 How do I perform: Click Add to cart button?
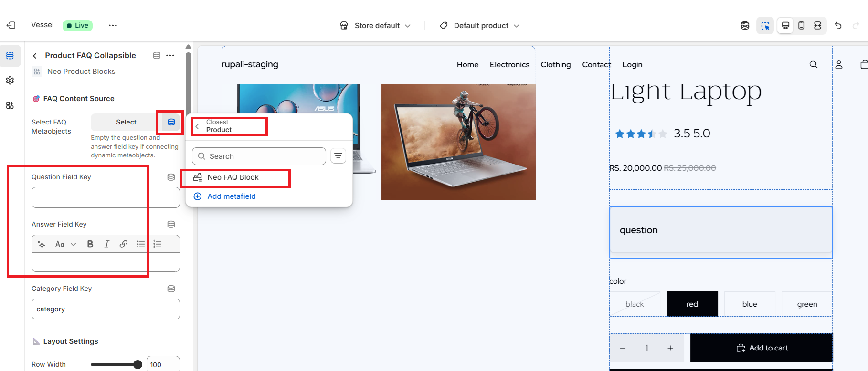(762, 348)
